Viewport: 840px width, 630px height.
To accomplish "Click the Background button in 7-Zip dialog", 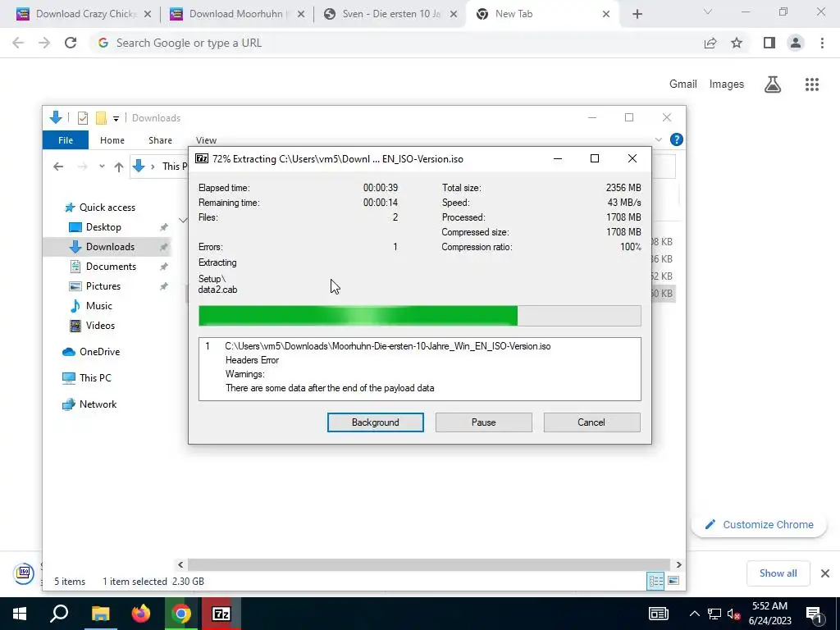I will click(x=375, y=422).
